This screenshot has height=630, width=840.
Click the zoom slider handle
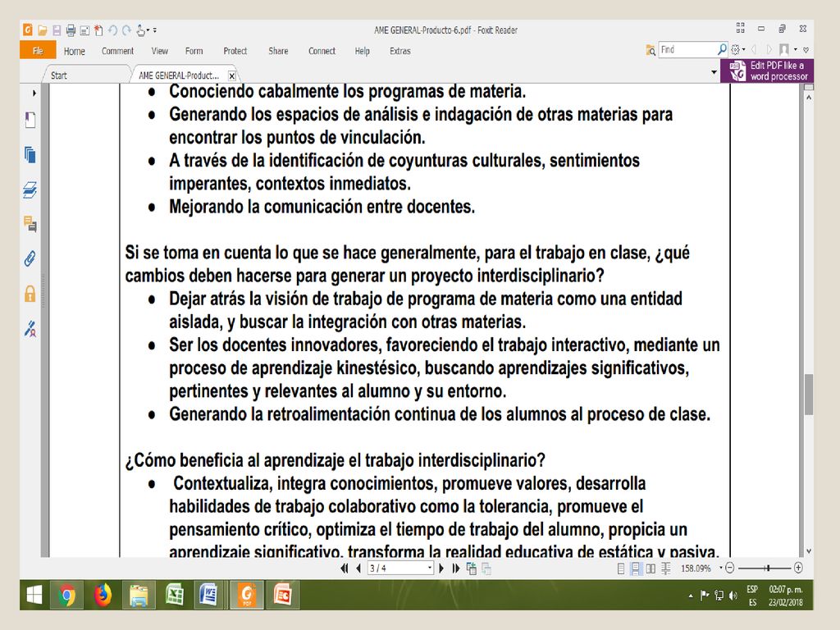(768, 568)
